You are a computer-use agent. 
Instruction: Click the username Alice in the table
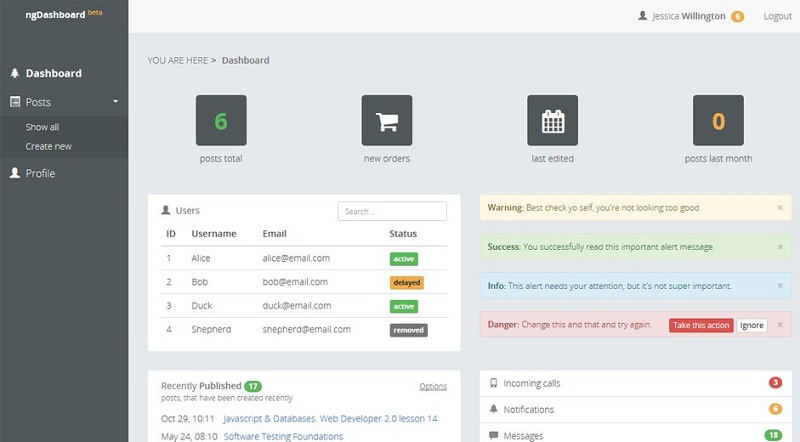click(201, 258)
